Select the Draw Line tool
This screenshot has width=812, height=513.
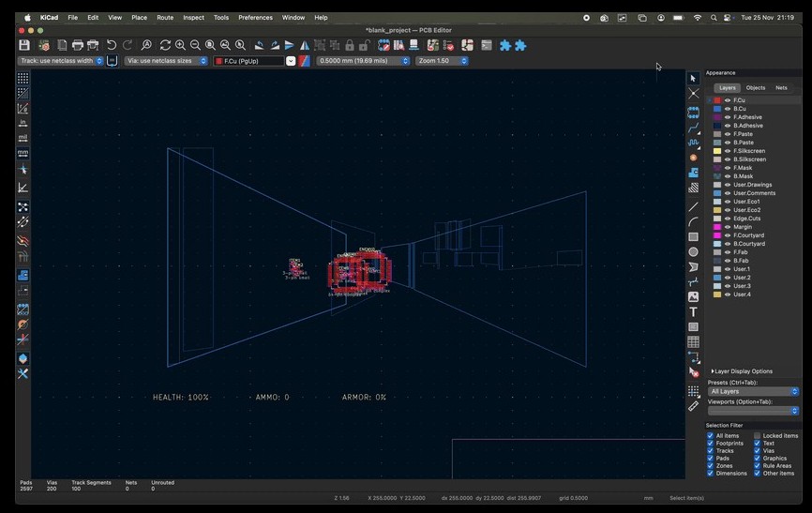click(693, 206)
